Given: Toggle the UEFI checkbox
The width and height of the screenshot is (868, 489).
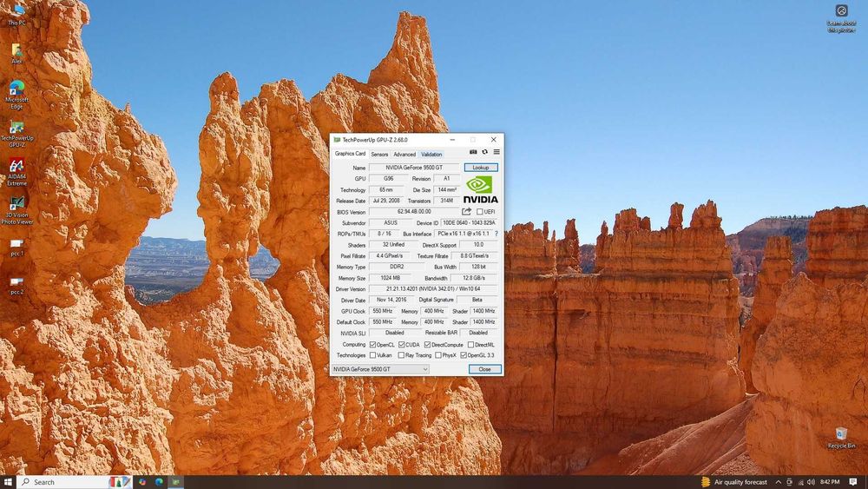Looking at the screenshot, I should (x=479, y=212).
